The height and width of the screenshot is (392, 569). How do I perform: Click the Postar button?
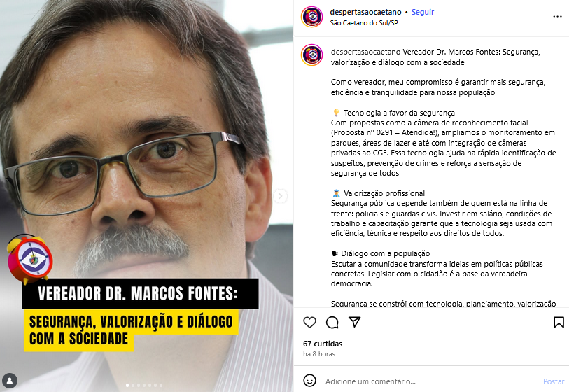pos(554,381)
